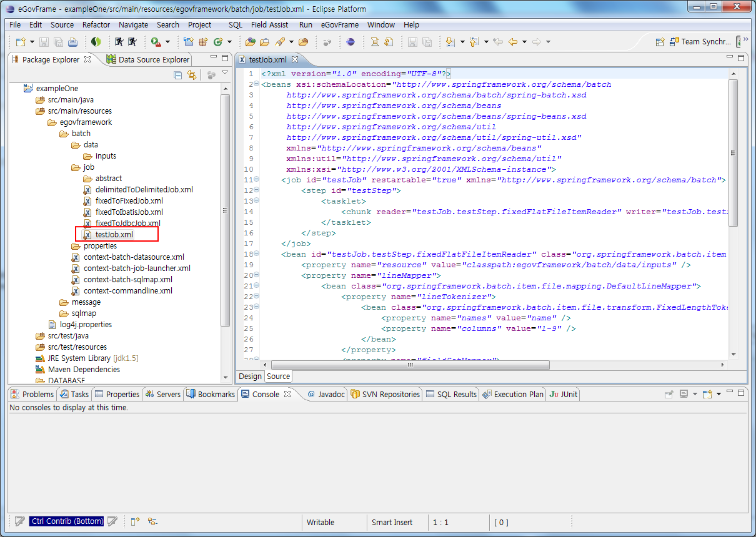Click the Open Console icon
The width and height of the screenshot is (756, 537).
tap(707, 394)
